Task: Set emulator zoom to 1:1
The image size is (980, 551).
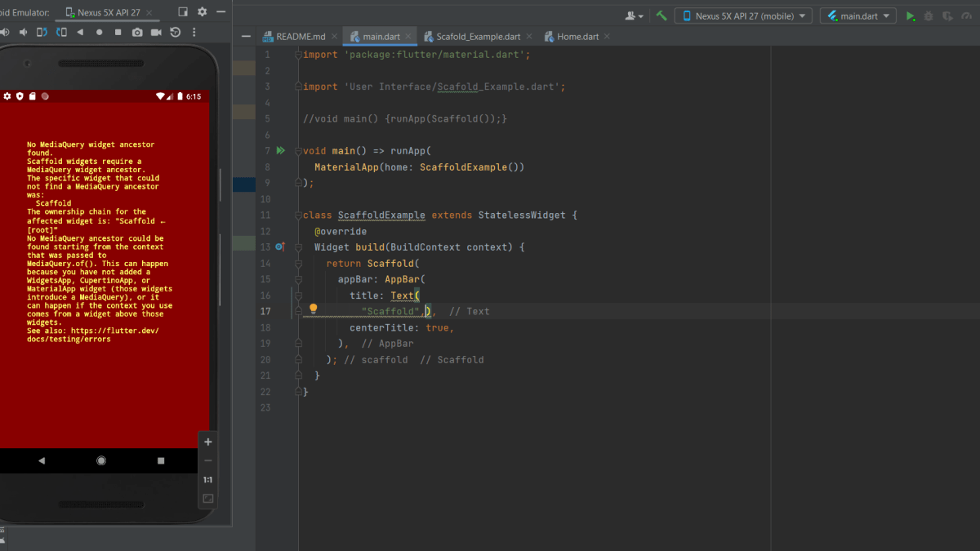Action: (x=208, y=479)
